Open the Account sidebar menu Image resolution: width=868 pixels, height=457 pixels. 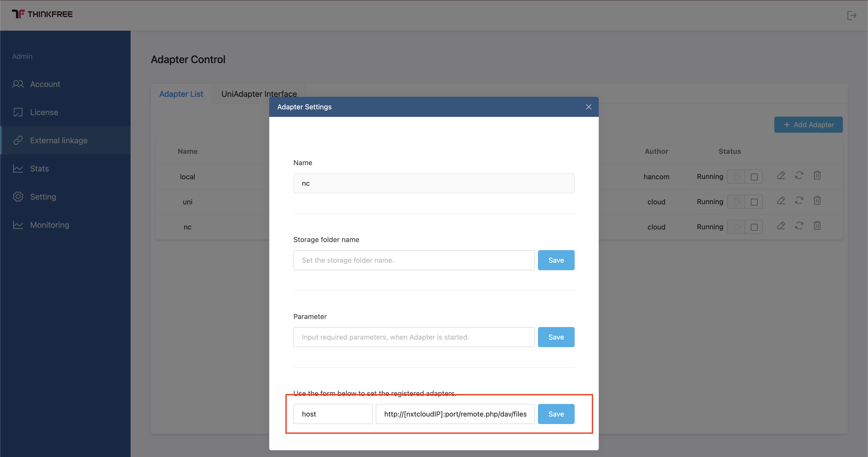click(x=45, y=84)
